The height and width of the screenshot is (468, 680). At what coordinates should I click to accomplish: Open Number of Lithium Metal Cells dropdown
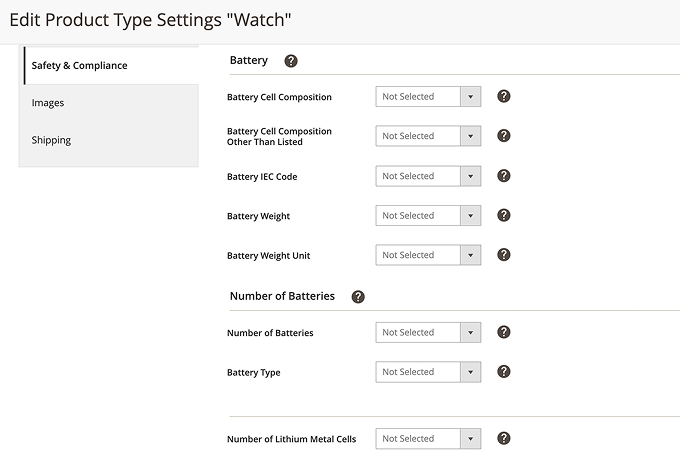[x=428, y=438]
